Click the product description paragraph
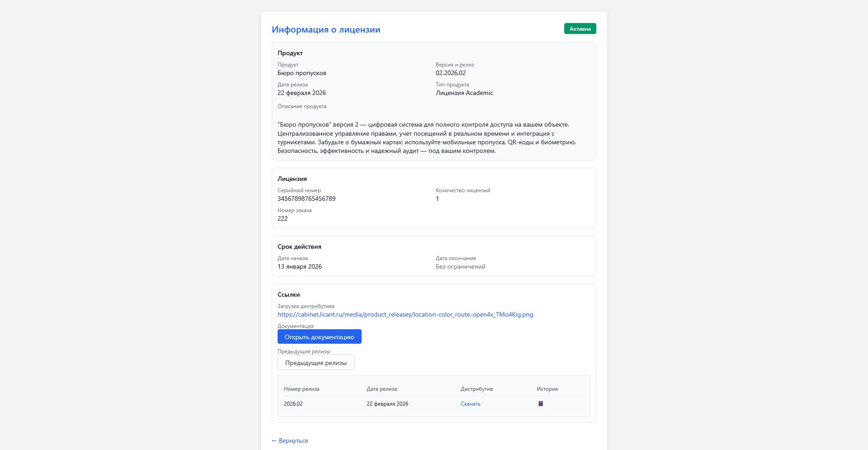The width and height of the screenshot is (868, 450). [x=426, y=137]
